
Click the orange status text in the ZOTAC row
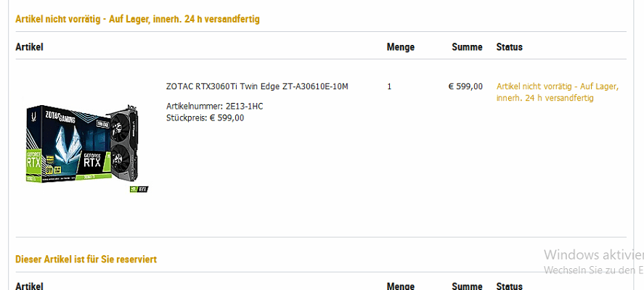(557, 92)
